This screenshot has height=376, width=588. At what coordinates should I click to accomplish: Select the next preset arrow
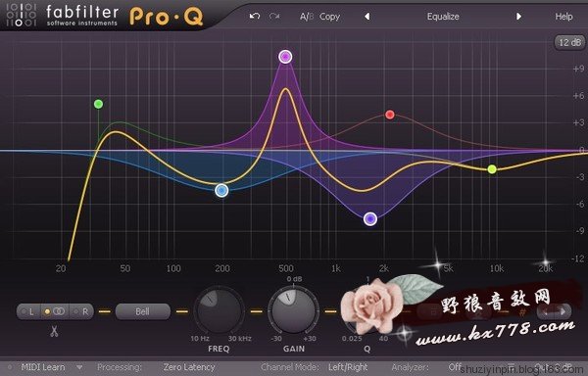point(519,17)
